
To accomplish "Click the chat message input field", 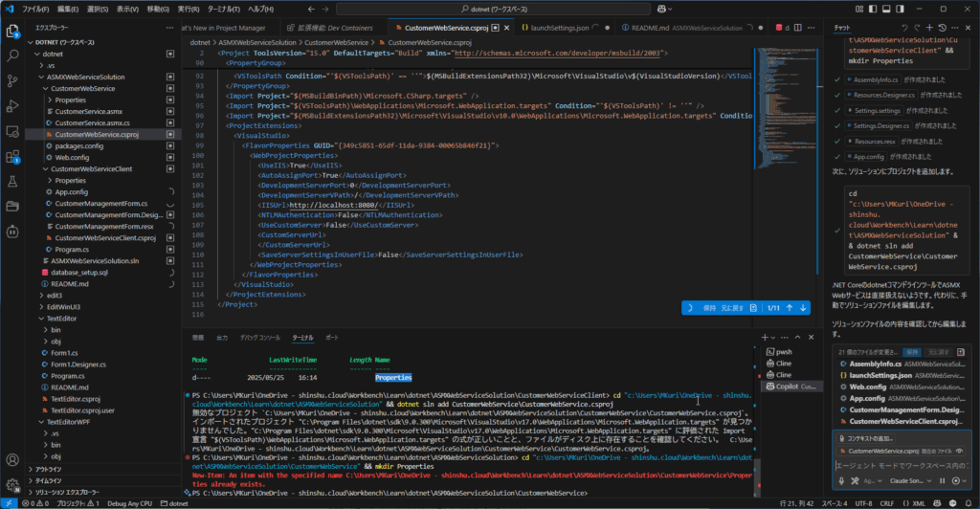I will pos(902,465).
